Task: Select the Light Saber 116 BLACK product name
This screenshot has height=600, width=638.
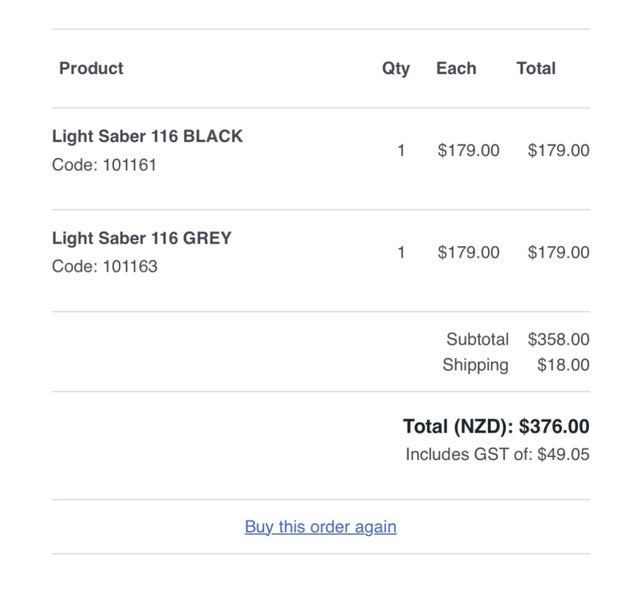Action: (x=147, y=136)
